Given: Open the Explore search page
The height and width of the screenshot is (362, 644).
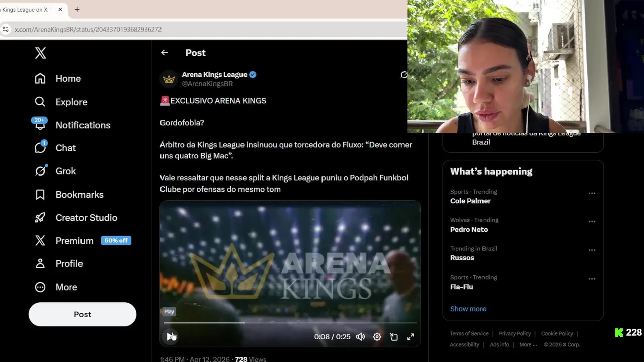Looking at the screenshot, I should [x=61, y=102].
